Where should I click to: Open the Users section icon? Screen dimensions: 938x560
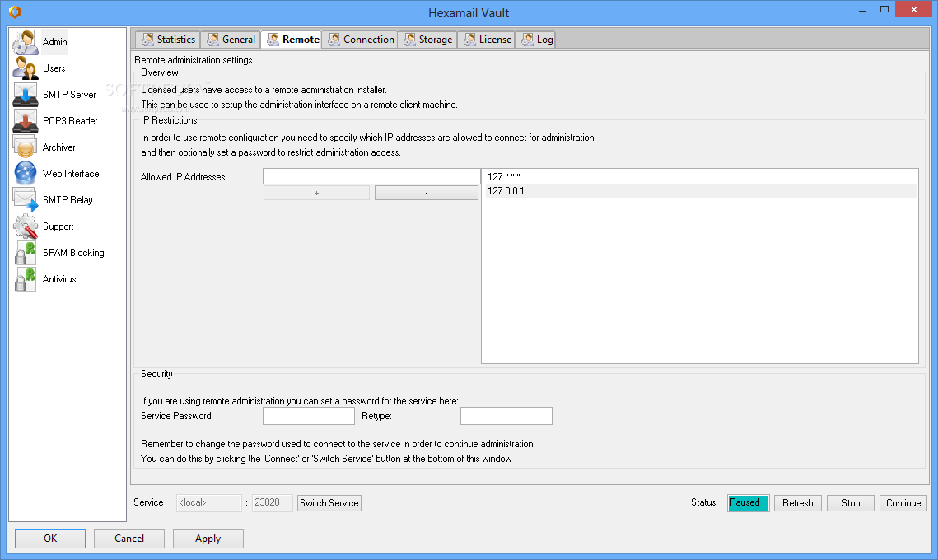pos(26,68)
